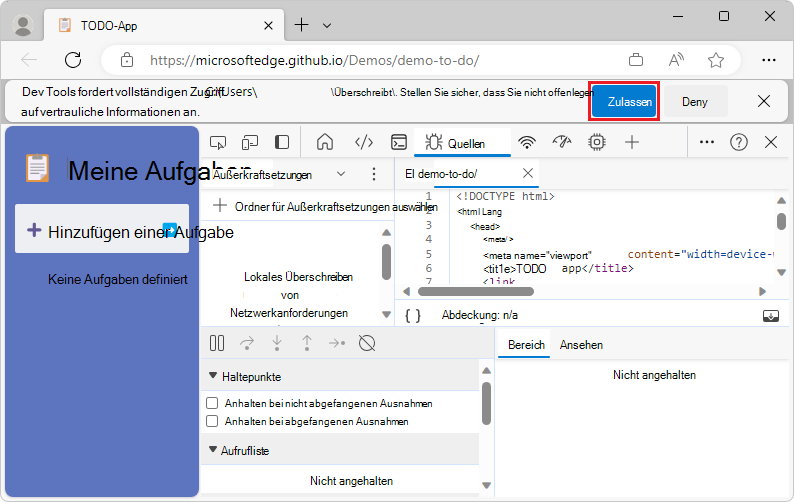Reload the page with the refresh icon
Viewport: 794px width, 502px height.
point(73,60)
